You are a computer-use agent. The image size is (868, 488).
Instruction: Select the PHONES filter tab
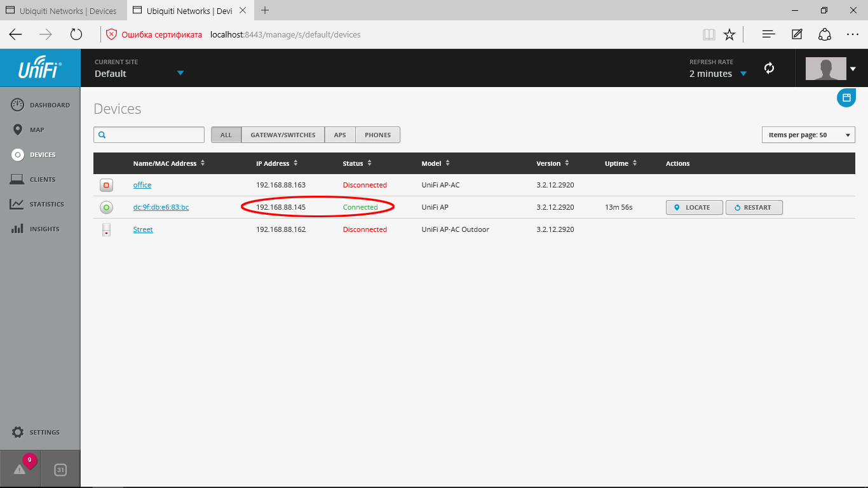point(378,135)
